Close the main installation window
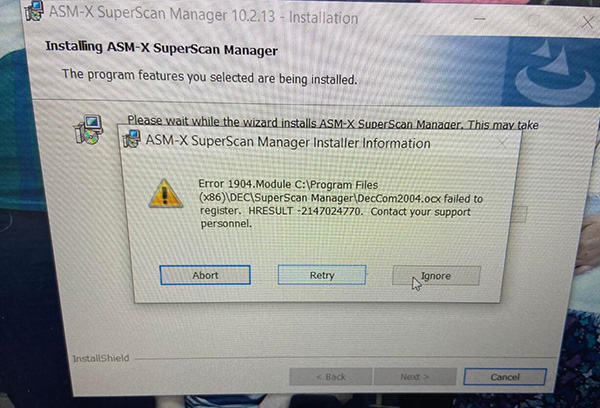 (x=587, y=22)
